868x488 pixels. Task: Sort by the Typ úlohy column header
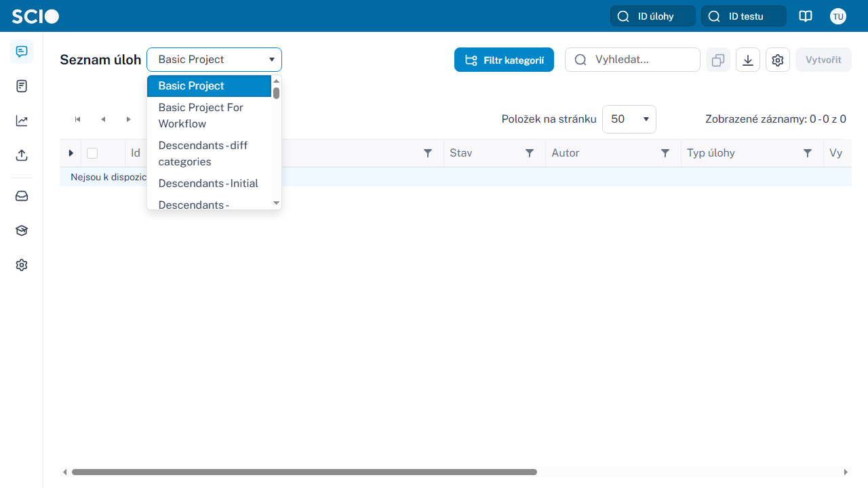coord(711,153)
